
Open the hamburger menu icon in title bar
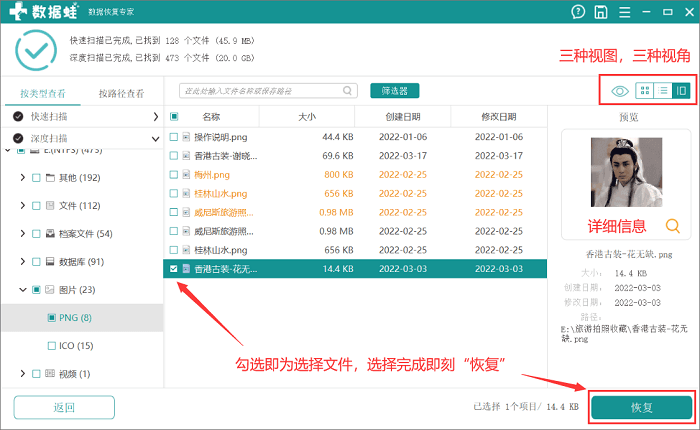click(x=625, y=12)
